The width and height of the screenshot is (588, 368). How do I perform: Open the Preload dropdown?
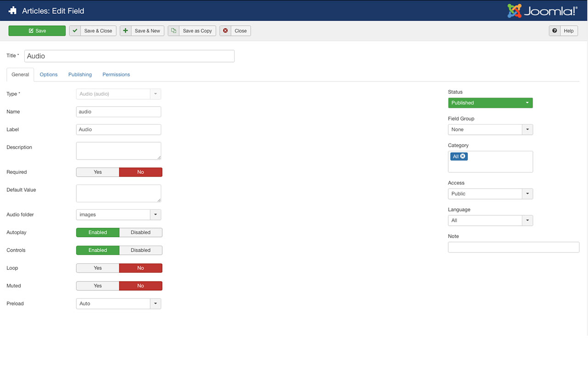119,304
